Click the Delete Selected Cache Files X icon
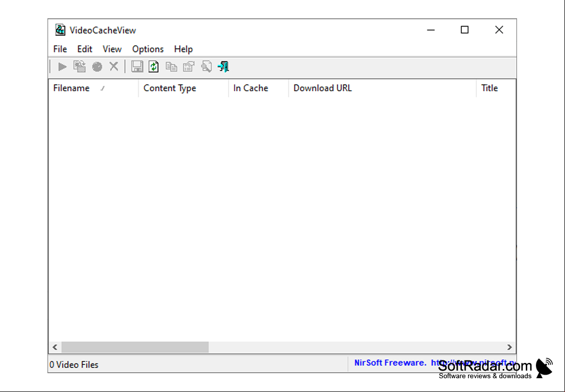 pyautogui.click(x=114, y=66)
